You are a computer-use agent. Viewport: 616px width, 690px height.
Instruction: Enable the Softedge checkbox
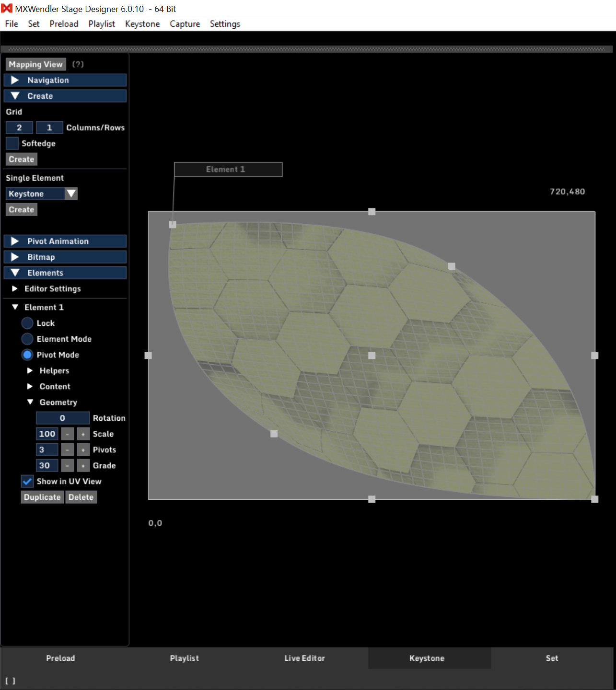12,143
